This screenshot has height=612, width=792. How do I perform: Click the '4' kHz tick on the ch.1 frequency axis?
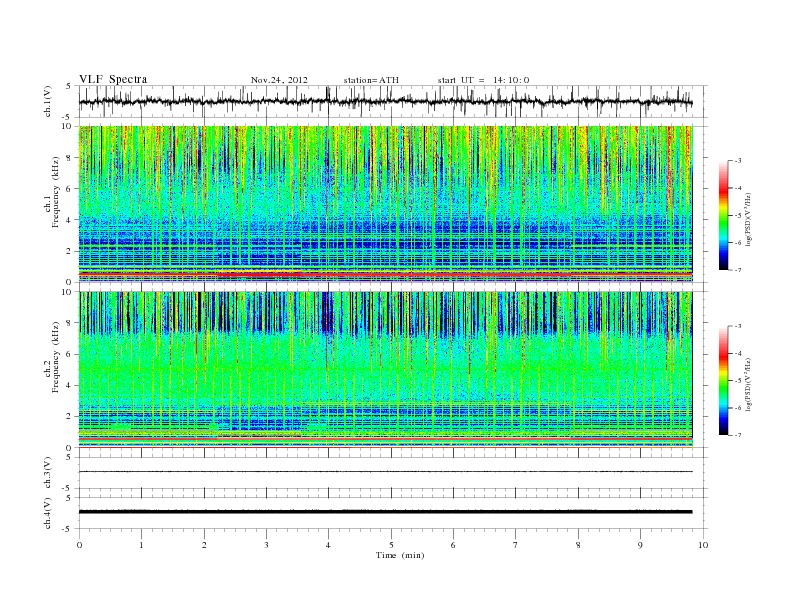tap(70, 220)
